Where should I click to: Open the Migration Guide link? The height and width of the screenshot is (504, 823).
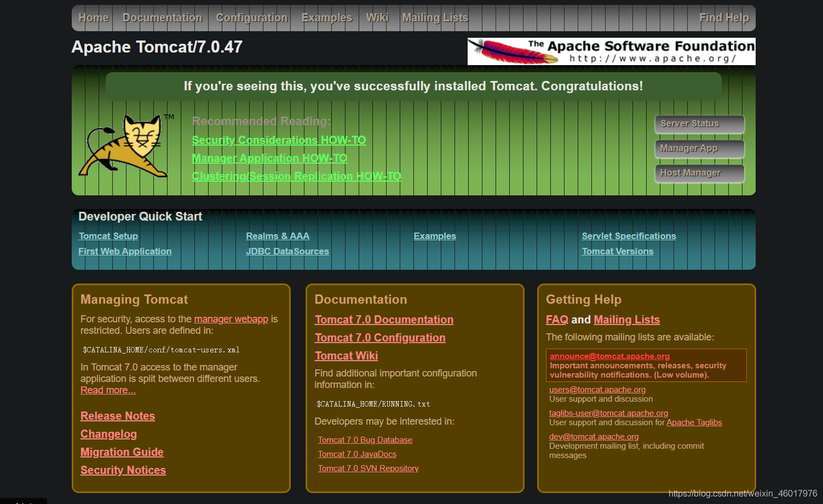[122, 452]
